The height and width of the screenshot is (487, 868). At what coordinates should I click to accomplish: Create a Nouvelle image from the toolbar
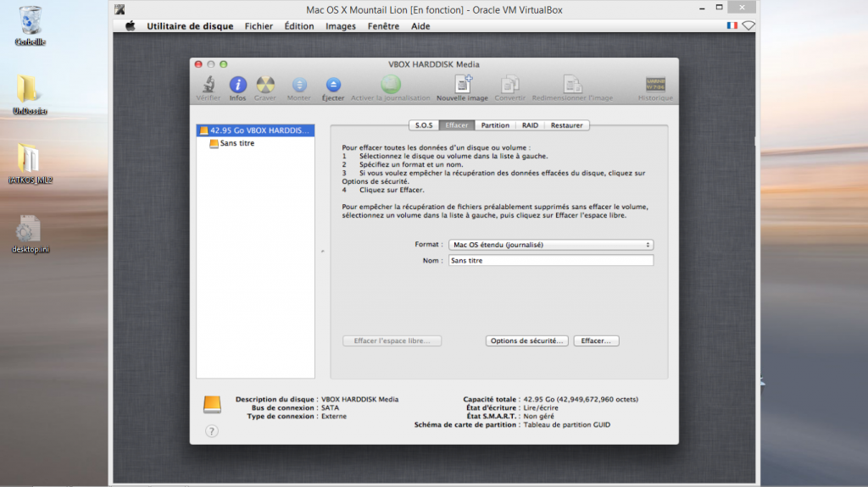click(x=463, y=85)
